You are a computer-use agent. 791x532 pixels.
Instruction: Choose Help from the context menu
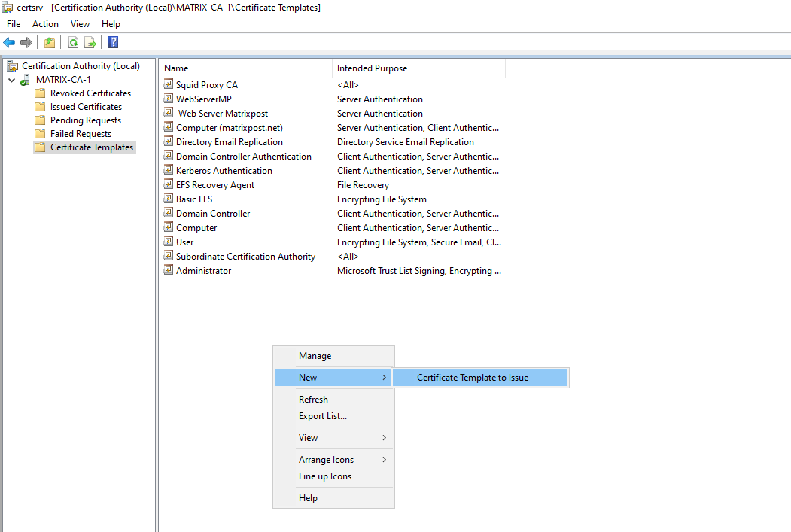pos(333,497)
